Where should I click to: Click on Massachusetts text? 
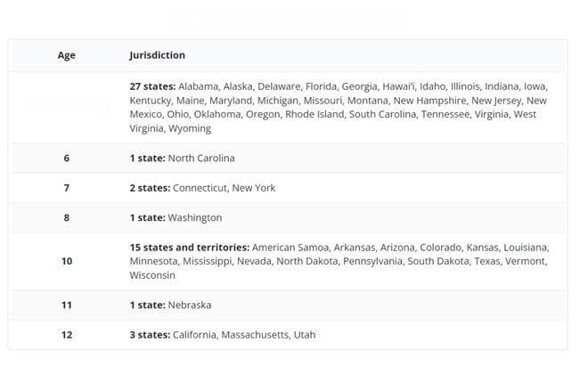(255, 335)
